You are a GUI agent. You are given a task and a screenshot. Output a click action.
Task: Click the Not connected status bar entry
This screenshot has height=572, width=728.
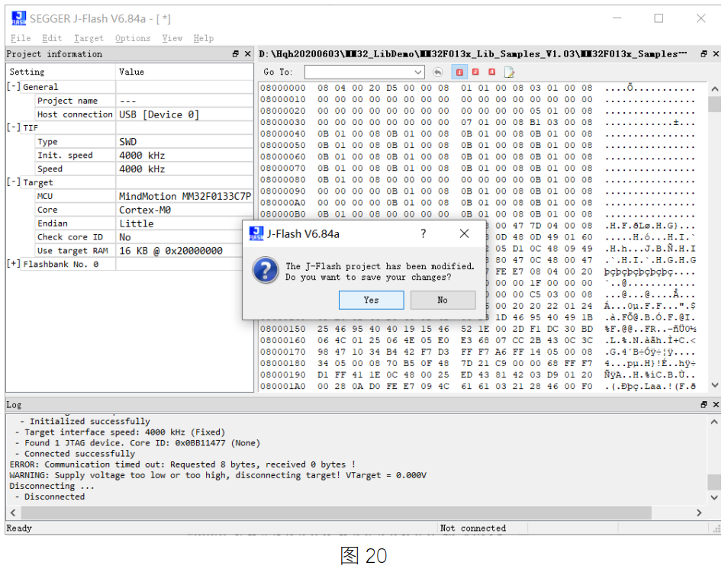point(473,528)
